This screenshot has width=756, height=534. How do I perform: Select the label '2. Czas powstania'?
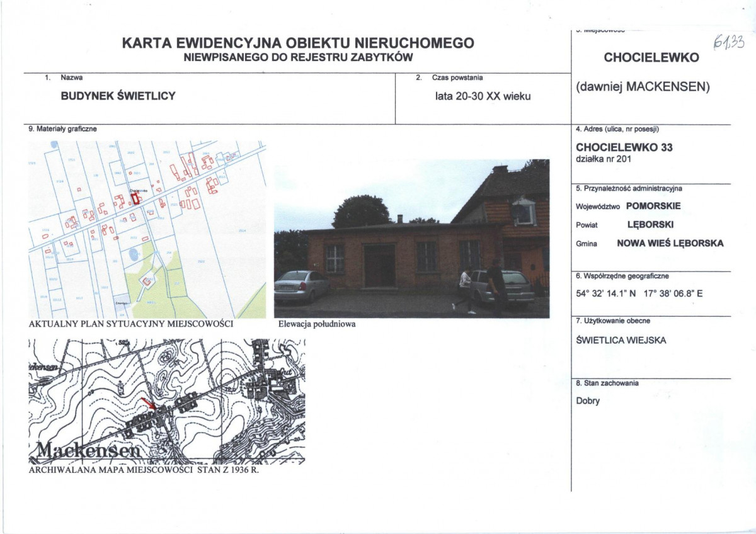(x=449, y=77)
